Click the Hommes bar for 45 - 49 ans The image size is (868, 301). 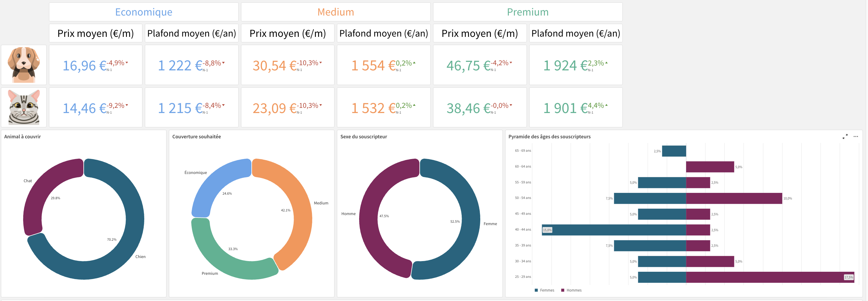[698, 214]
